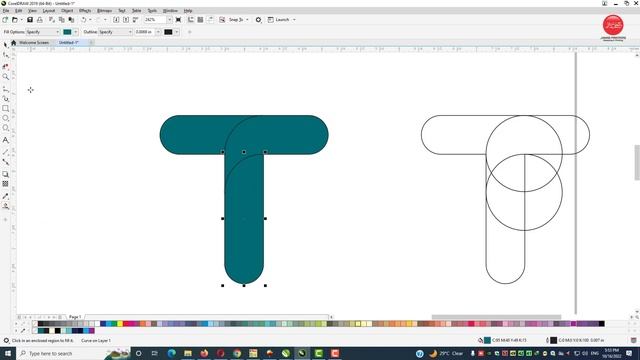
Task: Click the Quick customize plus button in toolbox
Action: (5, 220)
